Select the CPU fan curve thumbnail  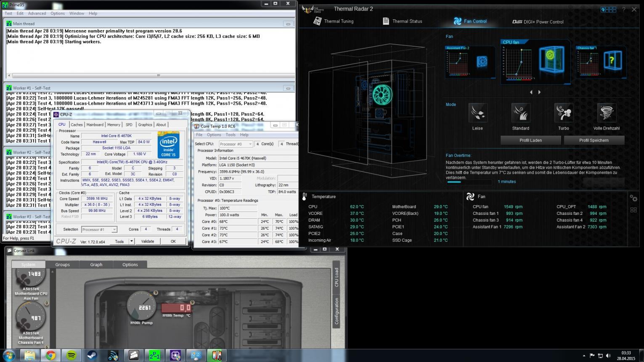coord(535,62)
